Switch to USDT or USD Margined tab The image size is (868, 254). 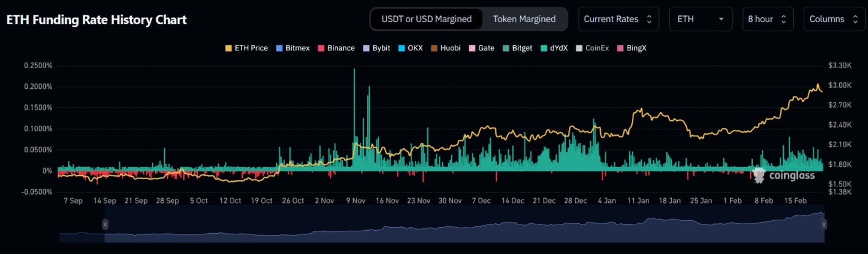427,19
